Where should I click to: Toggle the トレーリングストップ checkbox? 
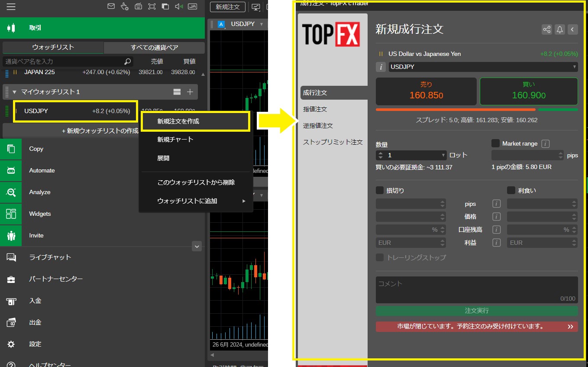[x=380, y=257]
